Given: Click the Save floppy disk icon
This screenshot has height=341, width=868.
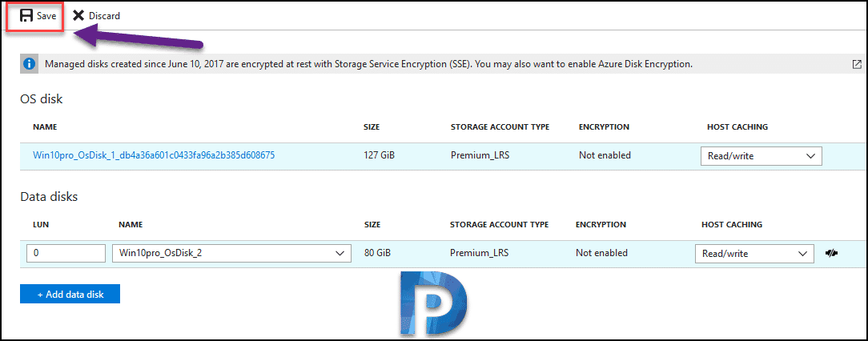Looking at the screenshot, I should tap(26, 15).
